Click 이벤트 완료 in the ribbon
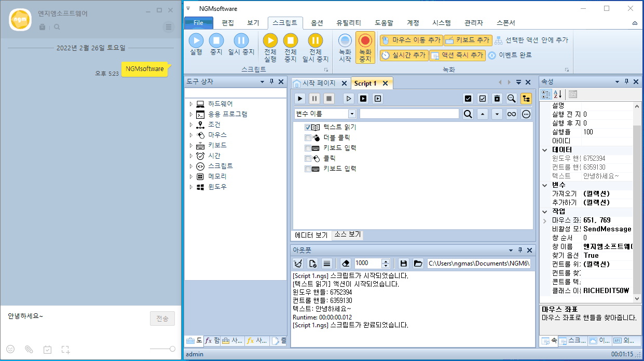Image resolution: width=644 pixels, height=361 pixels. (510, 55)
